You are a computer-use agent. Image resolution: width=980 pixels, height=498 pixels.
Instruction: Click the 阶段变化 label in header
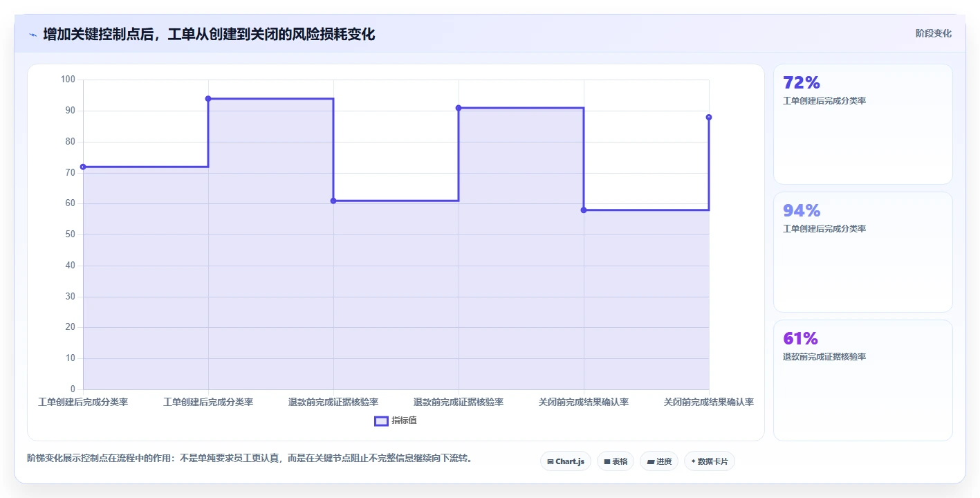pos(934,33)
